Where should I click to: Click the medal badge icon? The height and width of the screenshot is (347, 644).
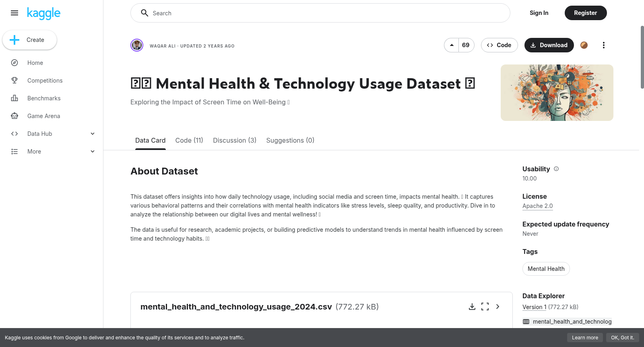[x=584, y=45]
